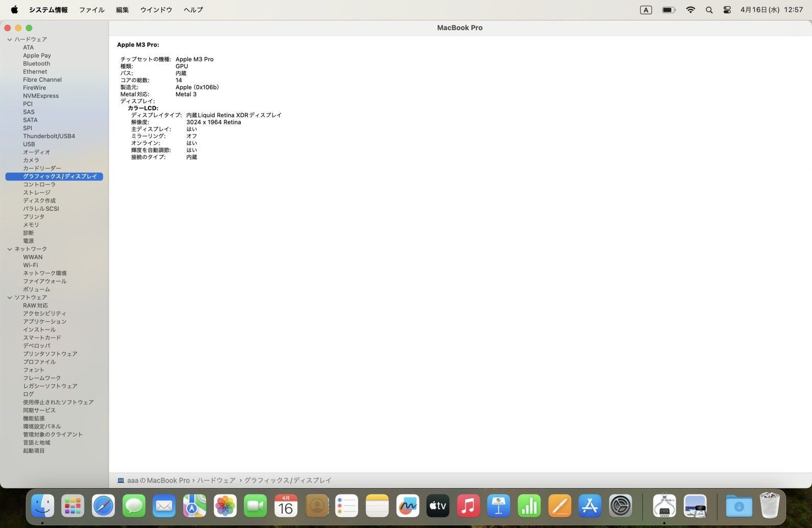Open Messages app in Dock
Viewport: 812px width, 528px height.
click(x=134, y=506)
